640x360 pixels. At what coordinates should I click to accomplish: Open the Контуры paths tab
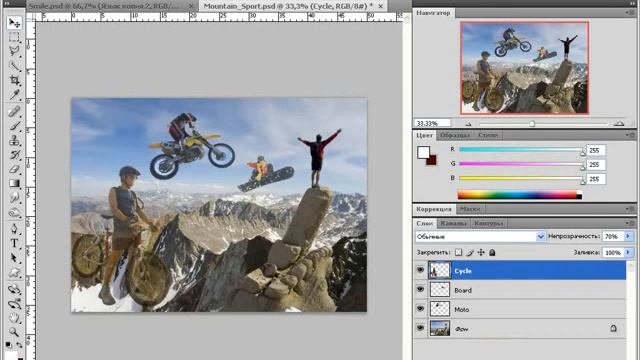click(489, 224)
